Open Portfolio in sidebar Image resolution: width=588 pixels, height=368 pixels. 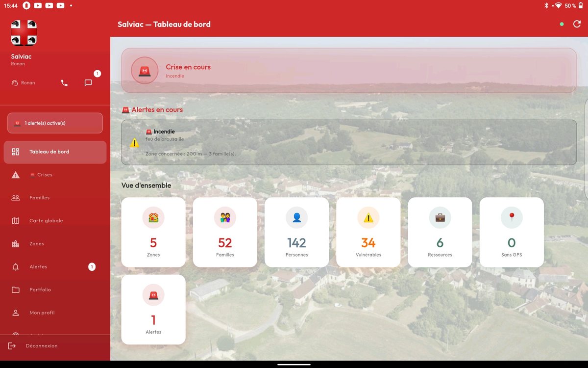point(55,290)
